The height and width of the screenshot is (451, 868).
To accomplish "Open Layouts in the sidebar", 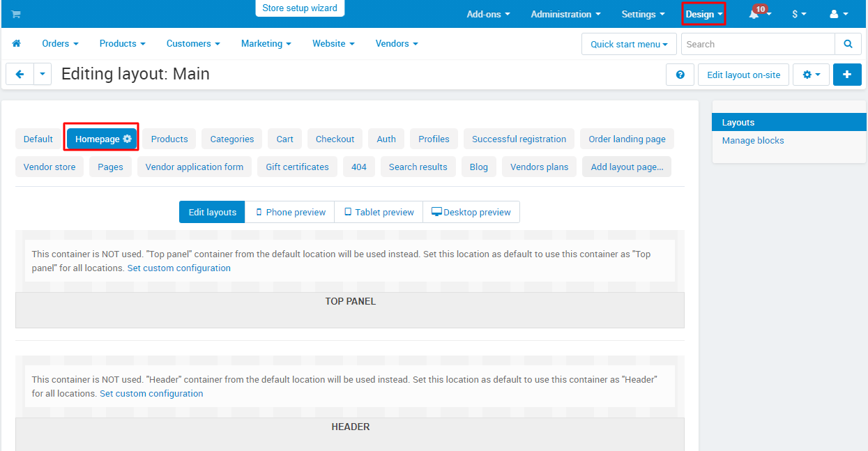I will coord(789,122).
